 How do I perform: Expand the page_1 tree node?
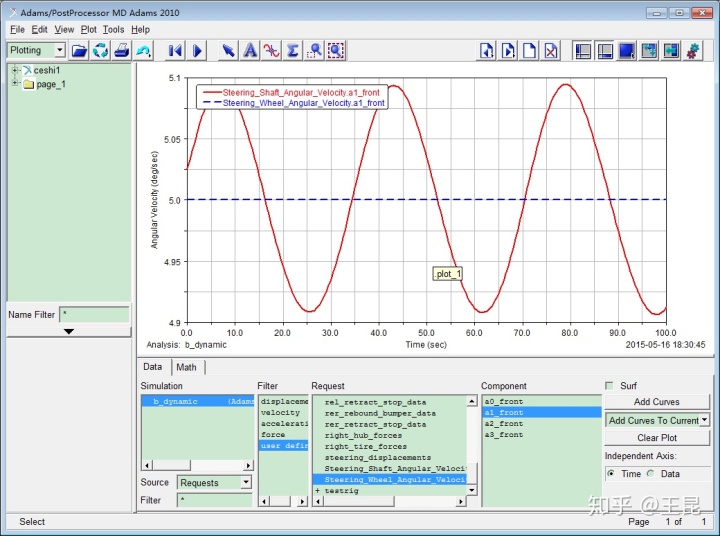[15, 84]
